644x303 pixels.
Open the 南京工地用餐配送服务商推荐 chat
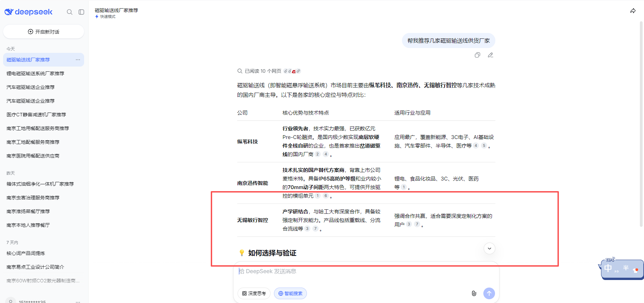pyautogui.click(x=44, y=128)
